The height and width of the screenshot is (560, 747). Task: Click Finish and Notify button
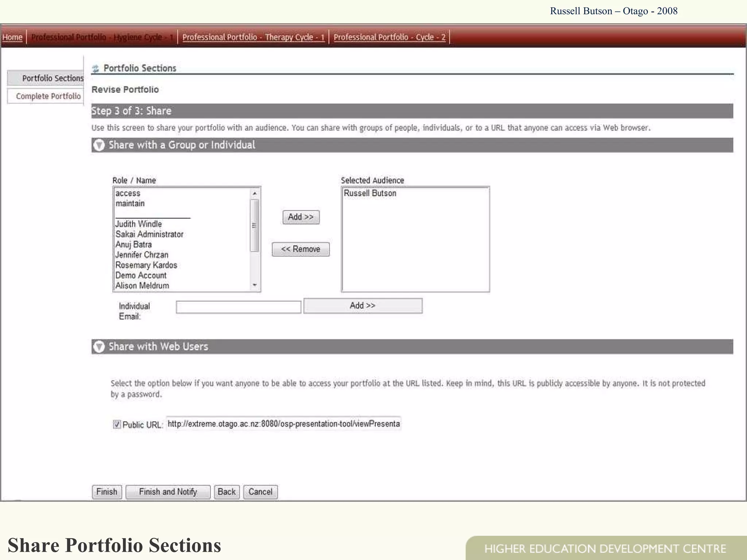pos(168,492)
